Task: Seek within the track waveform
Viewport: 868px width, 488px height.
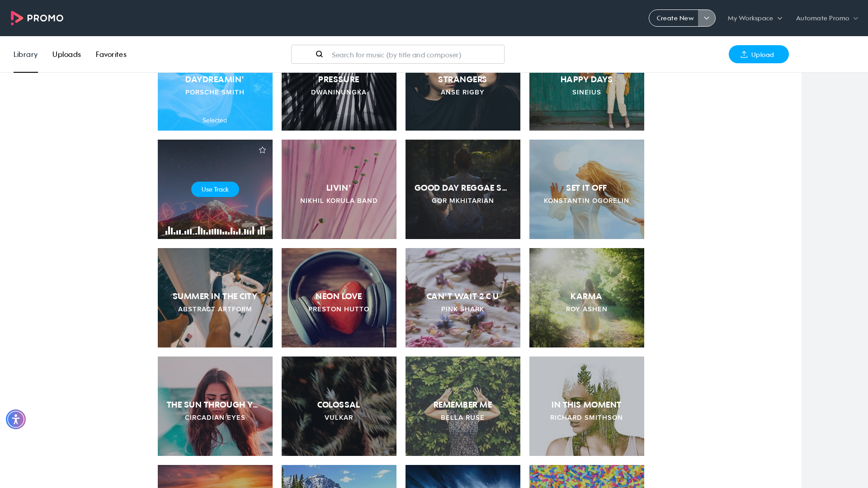Action: coord(215,230)
